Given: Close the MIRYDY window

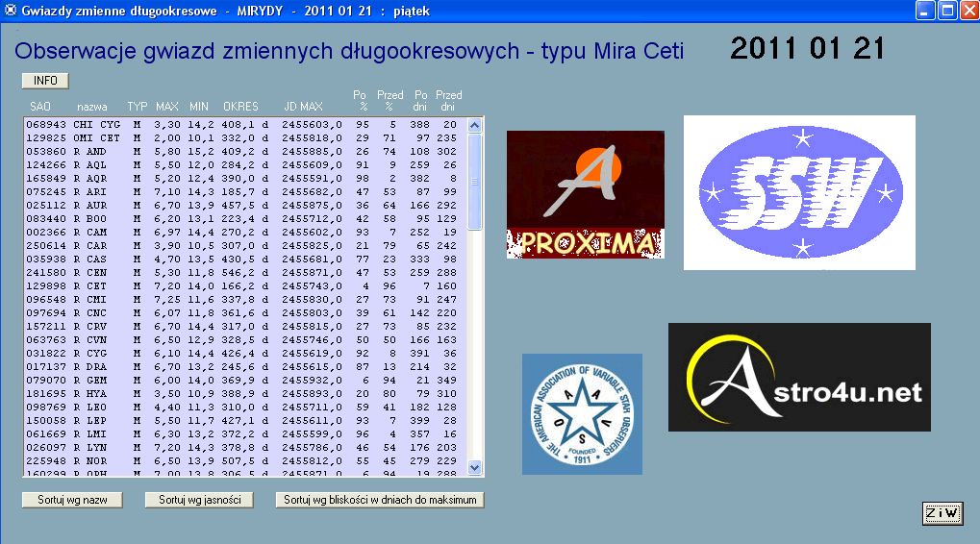Looking at the screenshot, I should [x=970, y=11].
